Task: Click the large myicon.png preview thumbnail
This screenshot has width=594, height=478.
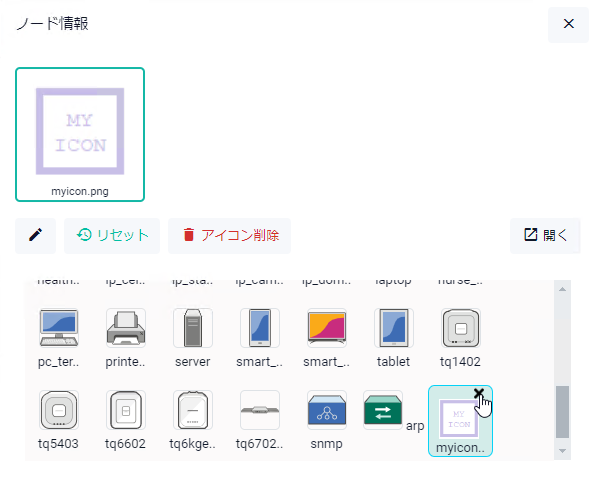Action: (x=80, y=134)
